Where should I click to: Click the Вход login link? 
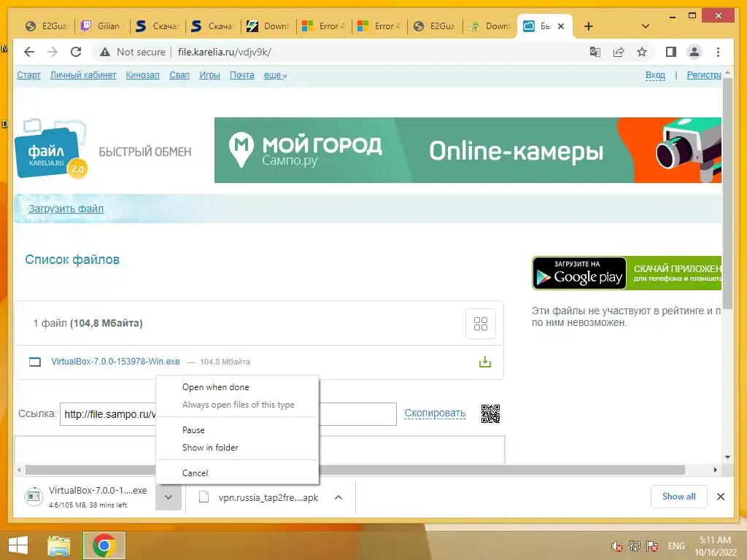pyautogui.click(x=655, y=75)
